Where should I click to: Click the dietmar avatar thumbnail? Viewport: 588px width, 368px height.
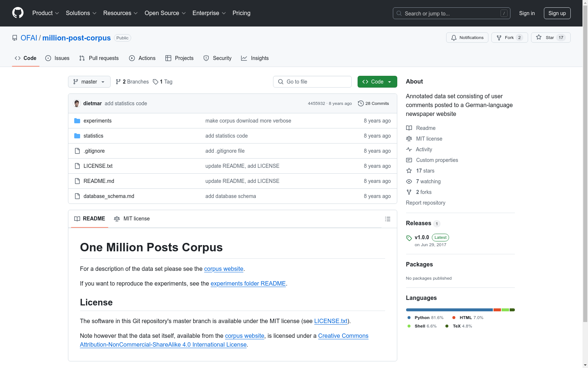coord(77,103)
